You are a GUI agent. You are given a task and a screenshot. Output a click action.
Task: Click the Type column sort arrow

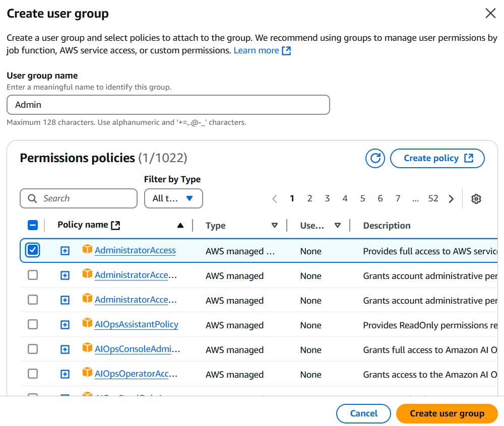275,226
